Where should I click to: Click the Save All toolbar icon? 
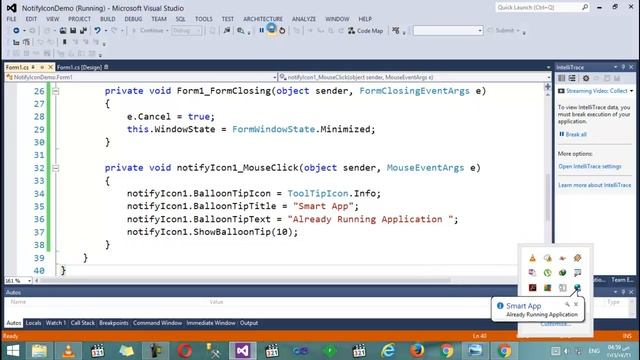point(83,31)
